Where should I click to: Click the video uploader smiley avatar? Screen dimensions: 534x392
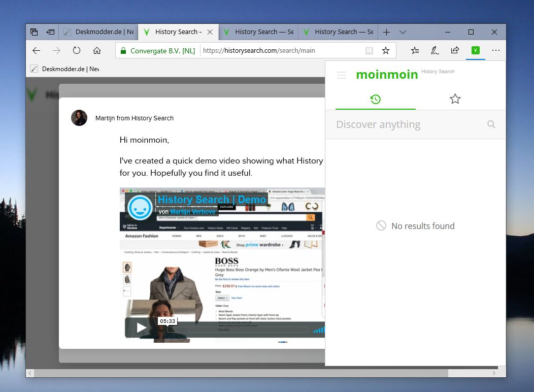coord(140,208)
